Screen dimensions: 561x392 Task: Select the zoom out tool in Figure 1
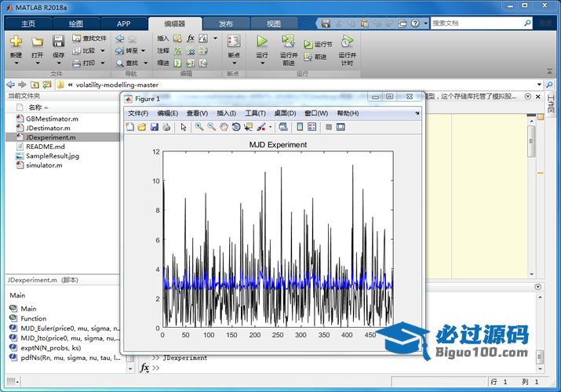[211, 127]
